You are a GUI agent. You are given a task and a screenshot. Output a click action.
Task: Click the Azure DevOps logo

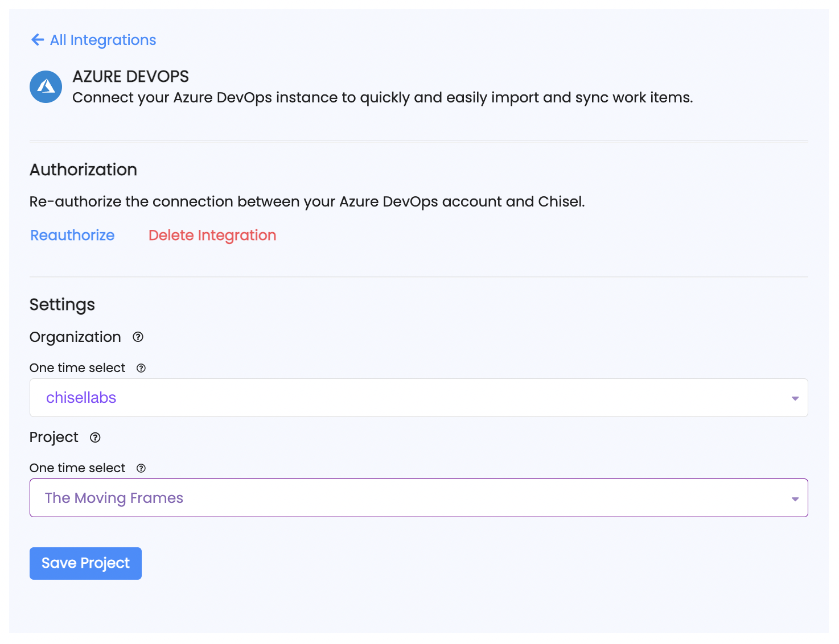coord(46,86)
